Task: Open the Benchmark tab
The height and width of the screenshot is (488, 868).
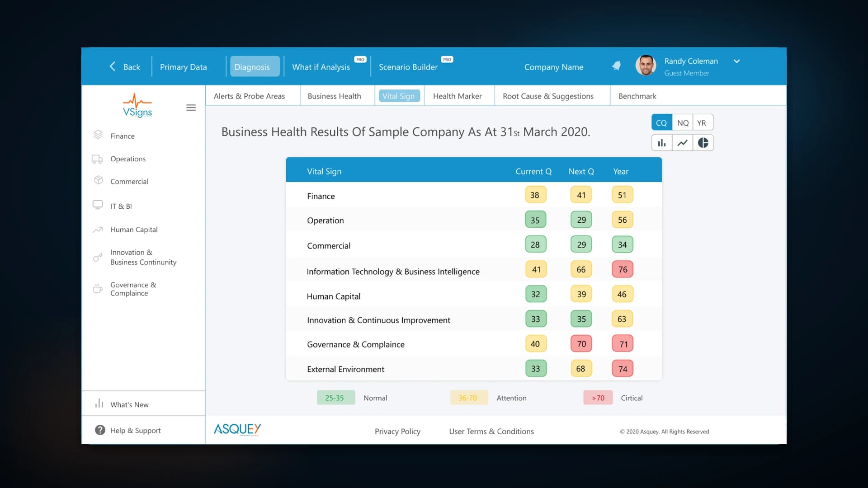Action: point(637,96)
